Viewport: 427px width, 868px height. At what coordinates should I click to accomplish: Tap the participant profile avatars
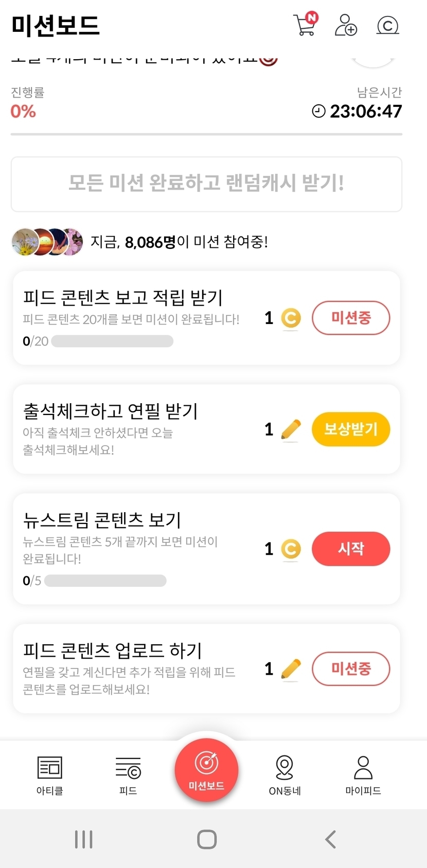point(47,242)
